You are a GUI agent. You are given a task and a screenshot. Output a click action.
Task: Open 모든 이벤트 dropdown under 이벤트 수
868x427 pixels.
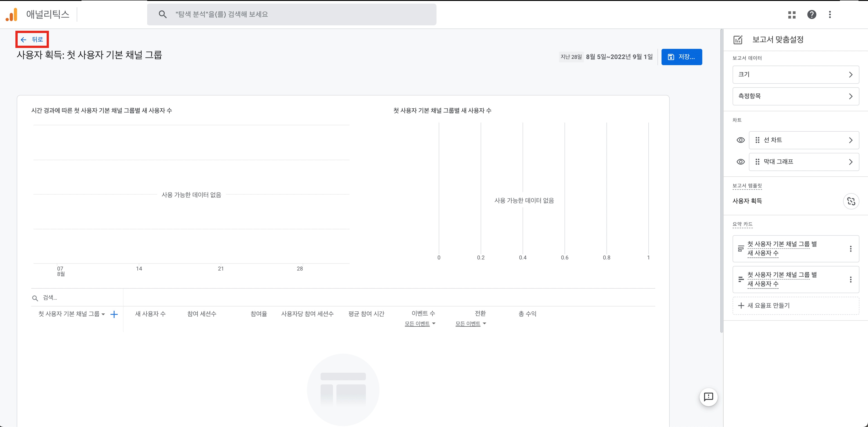tap(420, 324)
